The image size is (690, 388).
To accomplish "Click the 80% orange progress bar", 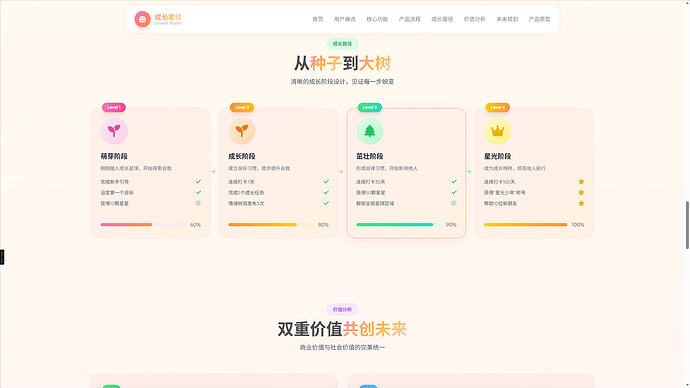I will 271,225.
